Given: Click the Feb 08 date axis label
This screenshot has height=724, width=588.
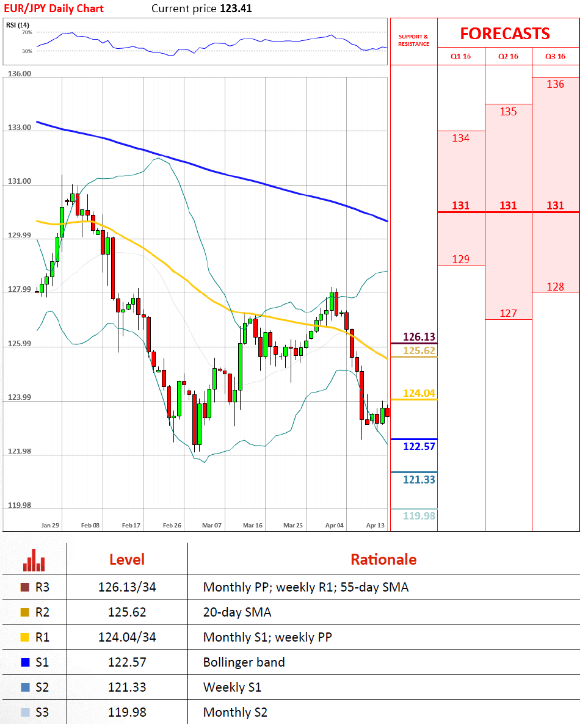Looking at the screenshot, I should point(90,526).
